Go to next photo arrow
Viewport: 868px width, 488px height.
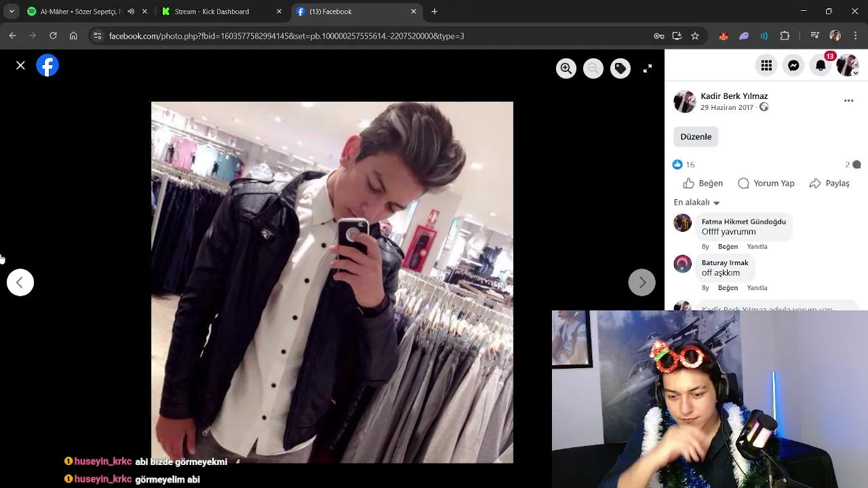click(642, 283)
